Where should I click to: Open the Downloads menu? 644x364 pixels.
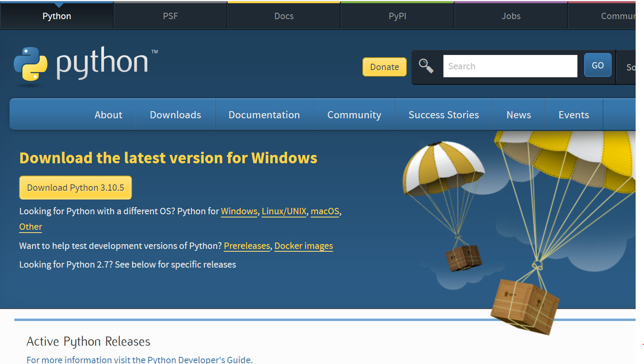[x=175, y=115]
